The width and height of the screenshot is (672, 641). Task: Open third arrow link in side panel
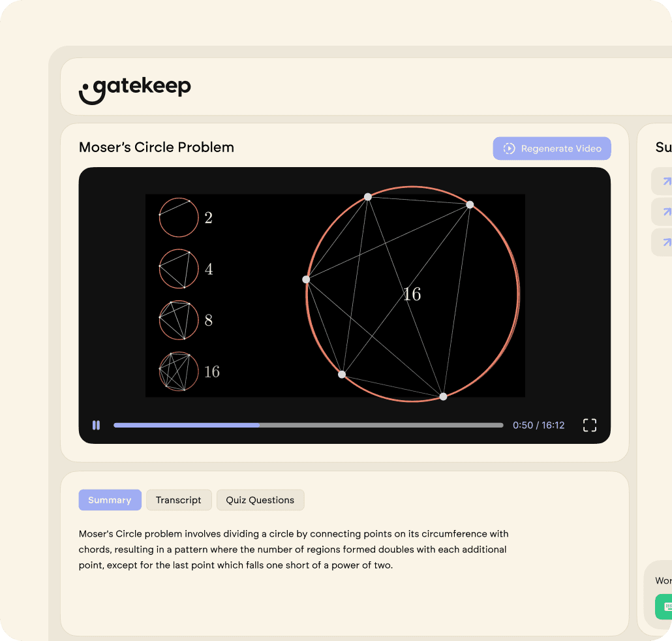pyautogui.click(x=663, y=242)
